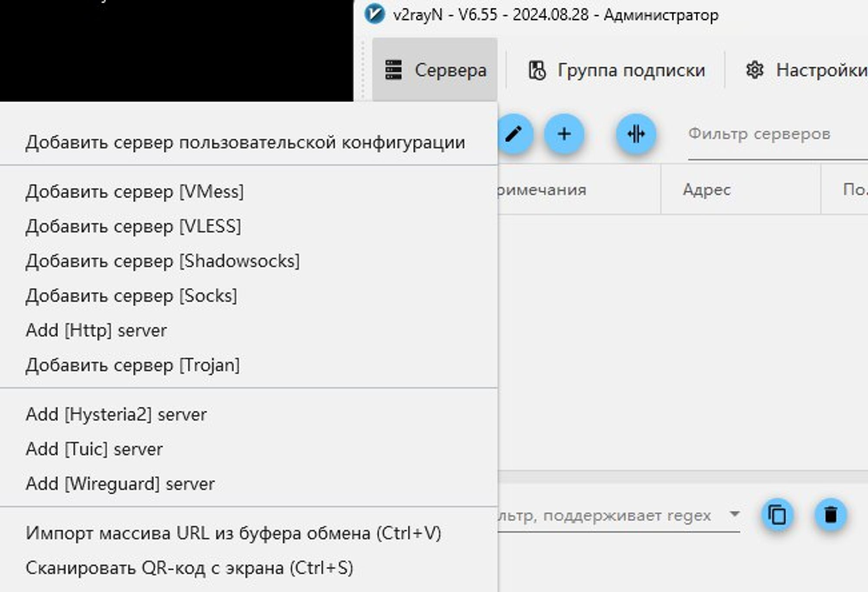The height and width of the screenshot is (592, 868).
Task: Pick Add [Wireguard] server entry
Action: click(120, 484)
